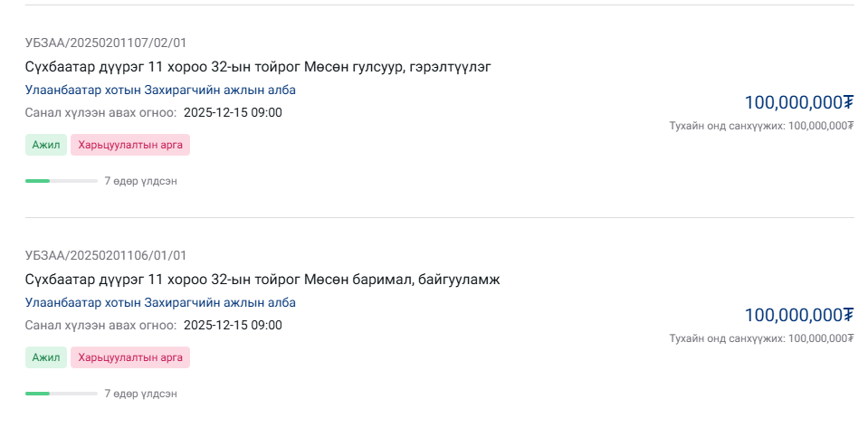Click tender code УБЗАА/20250201106/01/01
The width and height of the screenshot is (868, 428).
[106, 255]
